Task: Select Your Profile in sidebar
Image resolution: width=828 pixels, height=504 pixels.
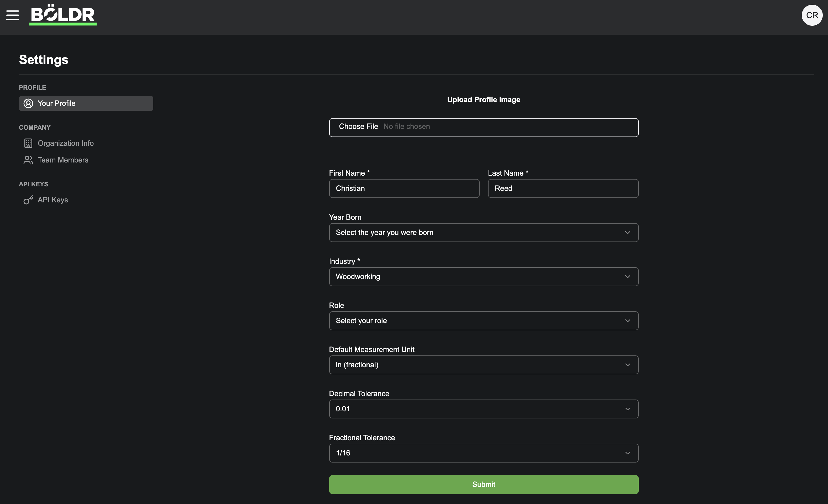Action: [86, 103]
